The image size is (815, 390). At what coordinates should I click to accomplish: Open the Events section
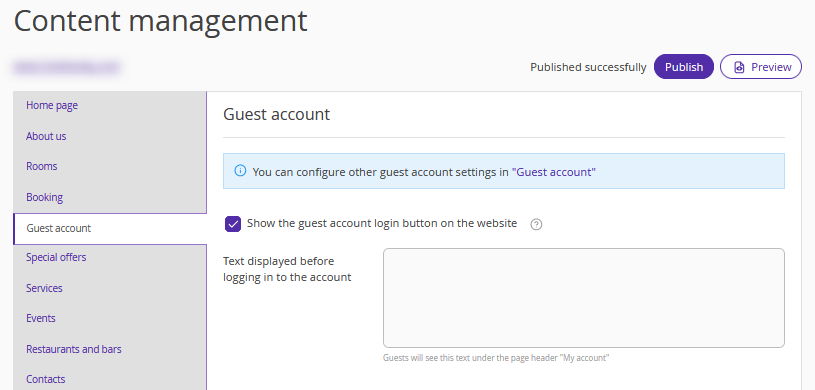point(41,318)
